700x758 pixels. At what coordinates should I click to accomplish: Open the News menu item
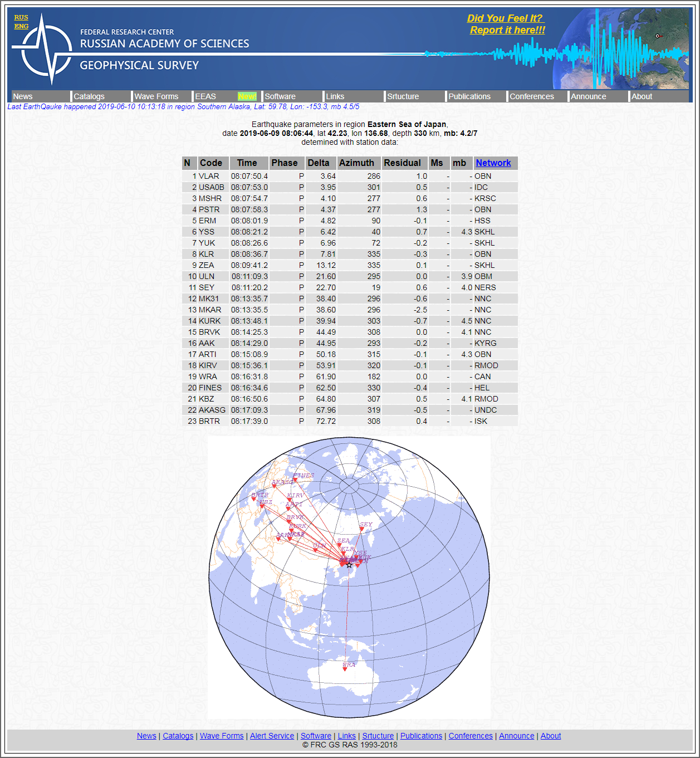[x=23, y=96]
